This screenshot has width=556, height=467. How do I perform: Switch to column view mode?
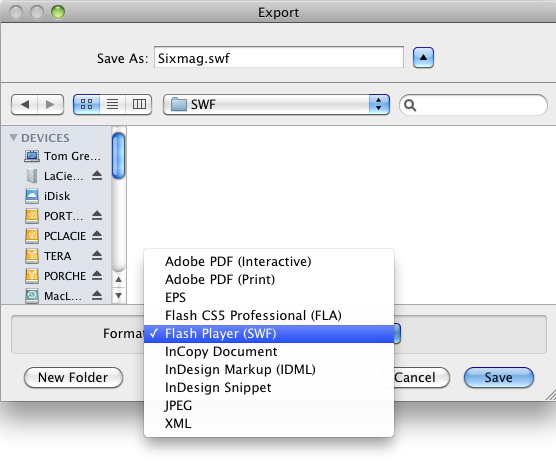139,104
